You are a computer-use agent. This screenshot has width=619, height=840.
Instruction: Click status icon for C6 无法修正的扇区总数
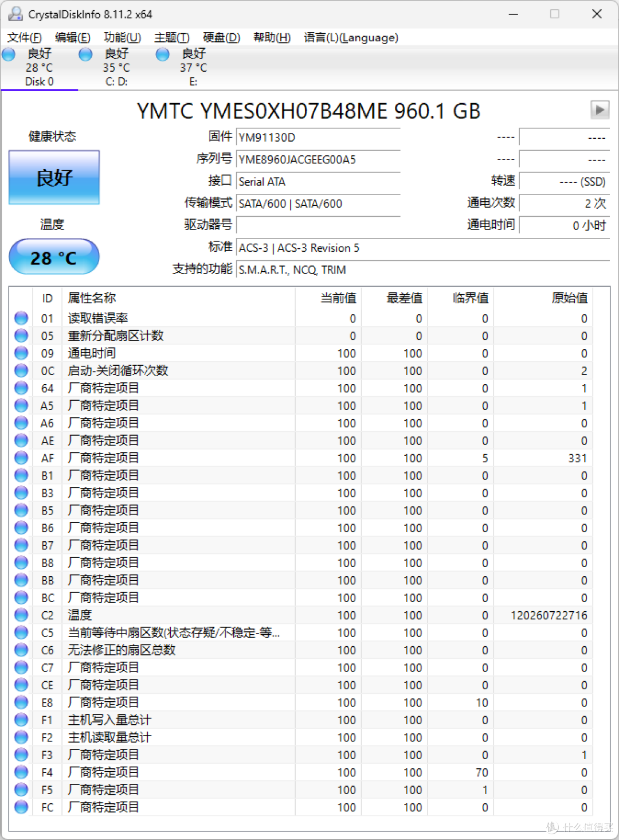coord(21,650)
